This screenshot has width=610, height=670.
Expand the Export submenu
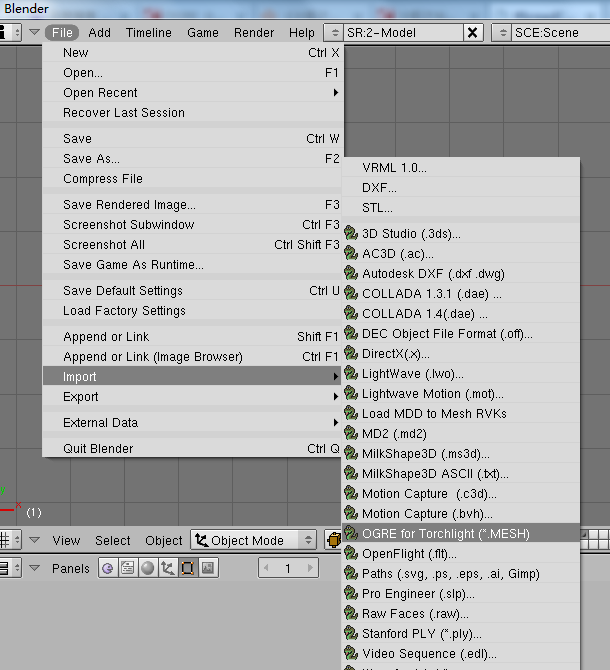pyautogui.click(x=193, y=397)
